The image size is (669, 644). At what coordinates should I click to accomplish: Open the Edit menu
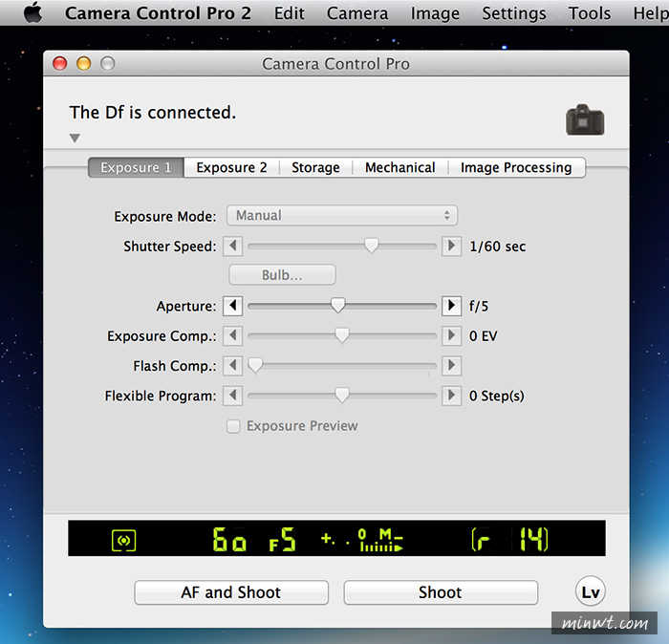[x=290, y=13]
